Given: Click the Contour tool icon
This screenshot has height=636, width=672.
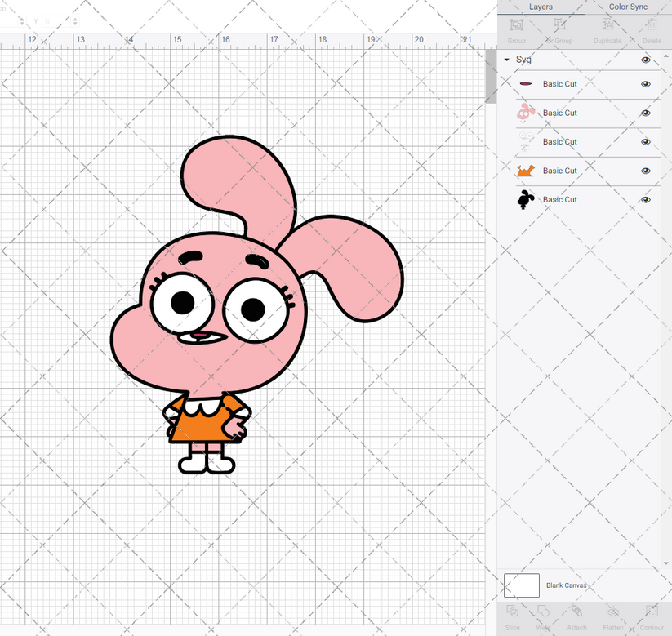Looking at the screenshot, I should [x=652, y=614].
